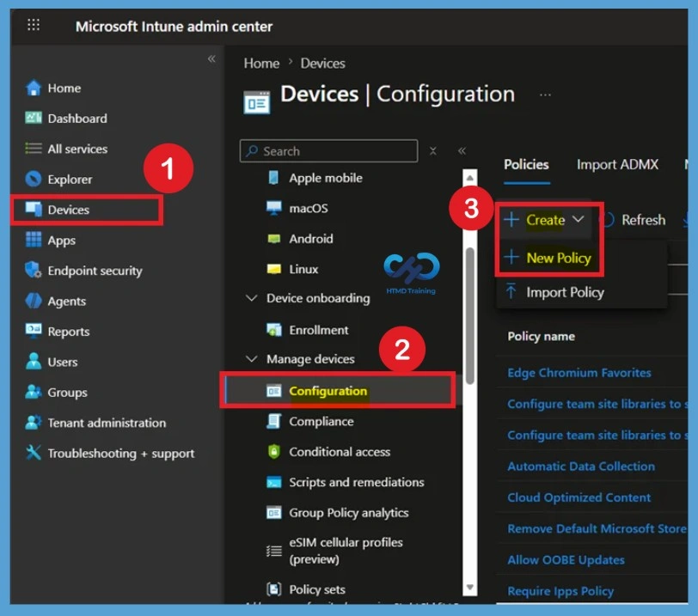Click the Enrollment icon
Screen dimensions: 698x616
273,330
